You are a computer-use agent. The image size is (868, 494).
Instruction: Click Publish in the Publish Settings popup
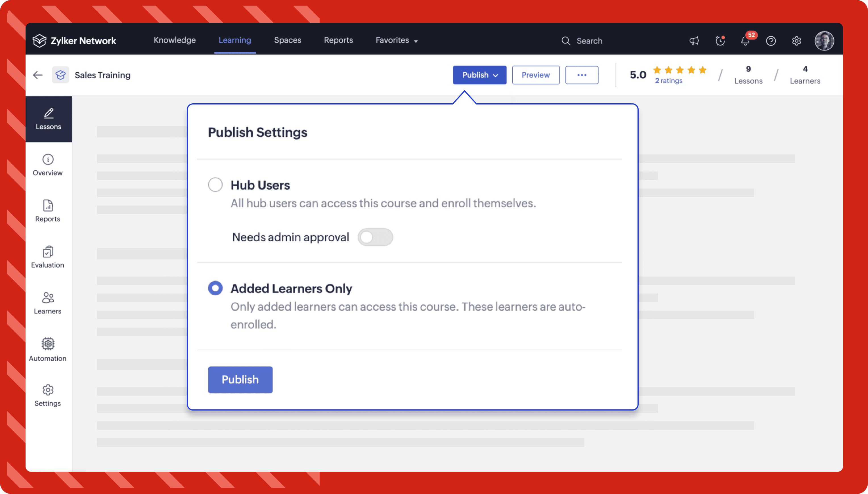point(240,380)
